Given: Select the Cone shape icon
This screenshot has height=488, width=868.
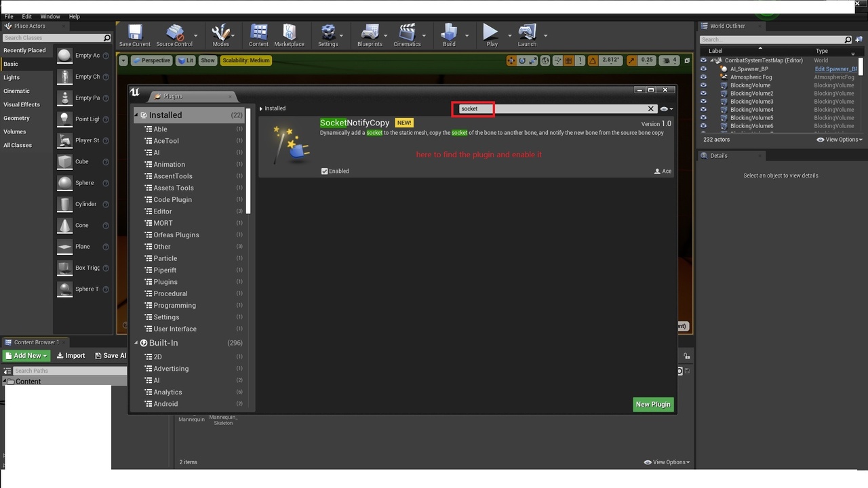Looking at the screenshot, I should pyautogui.click(x=64, y=225).
